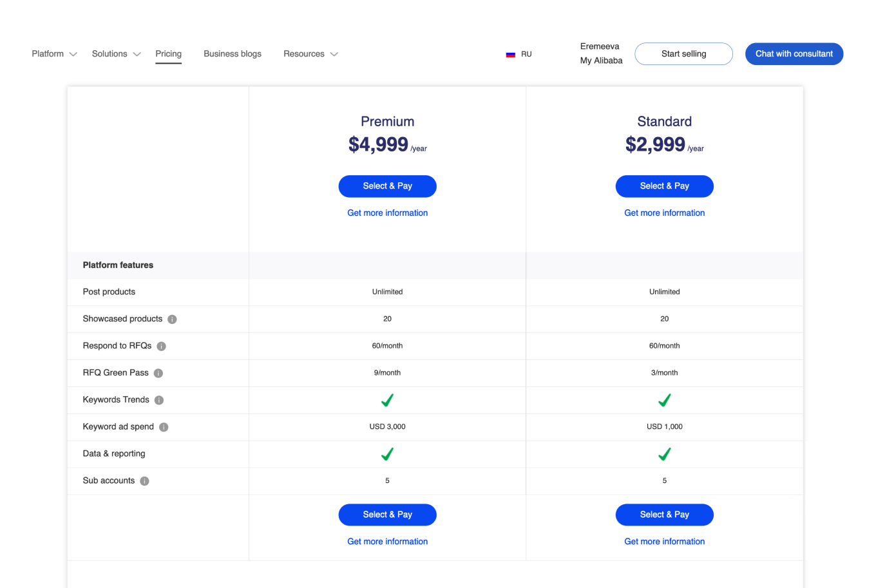Expand the Resources menu
This screenshot has height=588, width=876.
310,54
